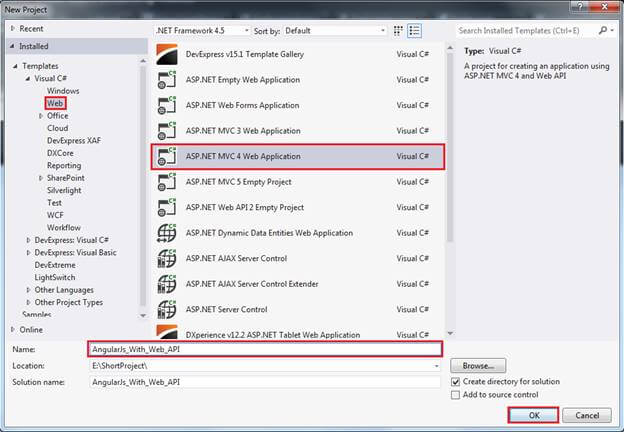This screenshot has height=432, width=624.
Task: Expand the Office tree node
Action: [41, 116]
